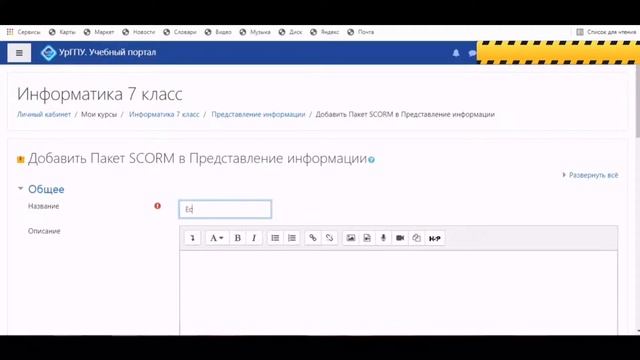Viewport: 640px width, 360px height.
Task: Insert a hyperlink in the description
Action: tap(313, 238)
